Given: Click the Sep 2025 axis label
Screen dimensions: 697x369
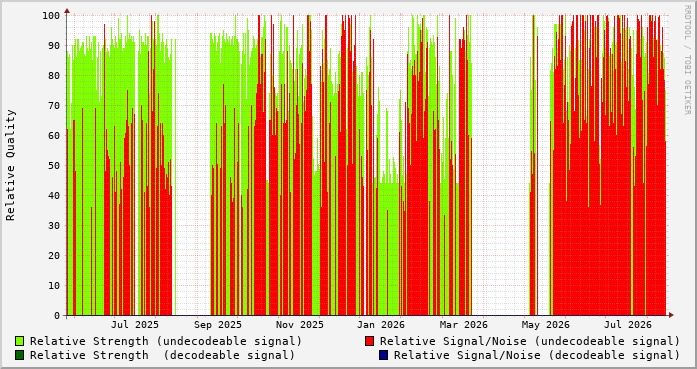Looking at the screenshot, I should pyautogui.click(x=218, y=325).
